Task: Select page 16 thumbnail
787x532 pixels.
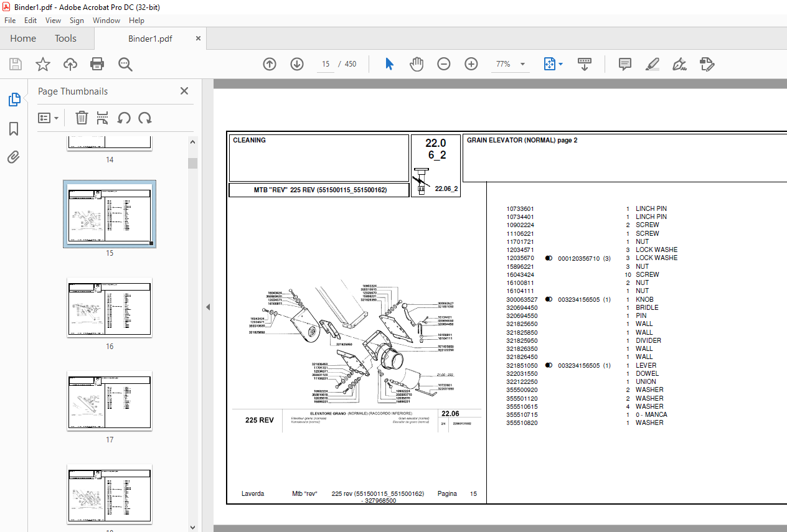Action: click(110, 307)
